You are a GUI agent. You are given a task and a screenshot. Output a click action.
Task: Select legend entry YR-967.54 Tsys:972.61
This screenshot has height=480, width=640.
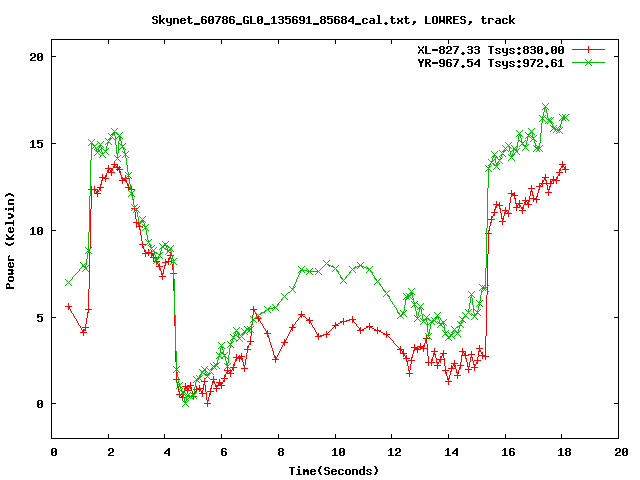click(x=491, y=63)
